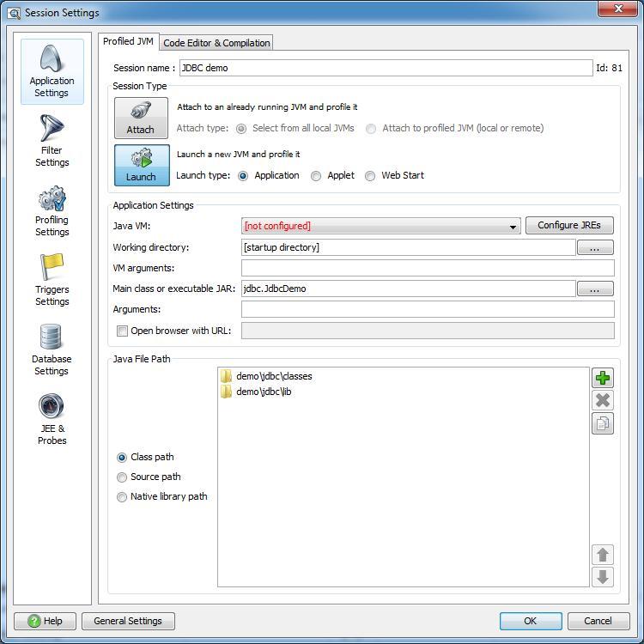Image resolution: width=644 pixels, height=644 pixels.
Task: Select Native library path radio button
Action: coord(122,497)
